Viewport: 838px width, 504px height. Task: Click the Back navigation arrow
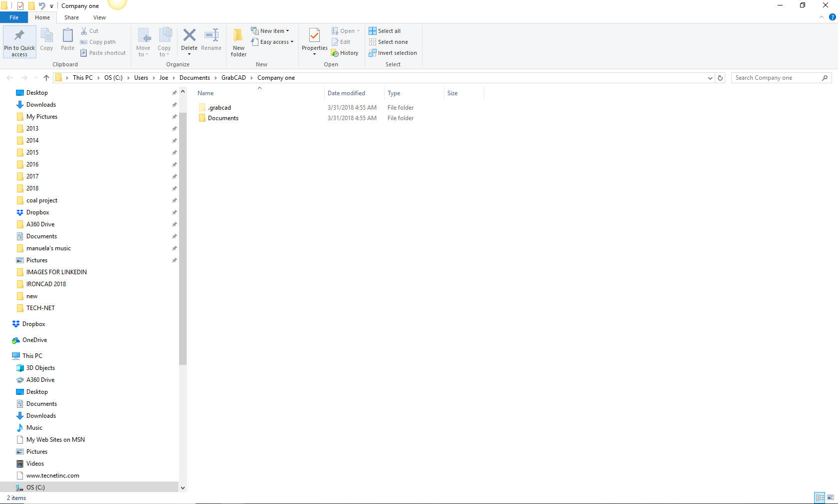[x=9, y=78]
